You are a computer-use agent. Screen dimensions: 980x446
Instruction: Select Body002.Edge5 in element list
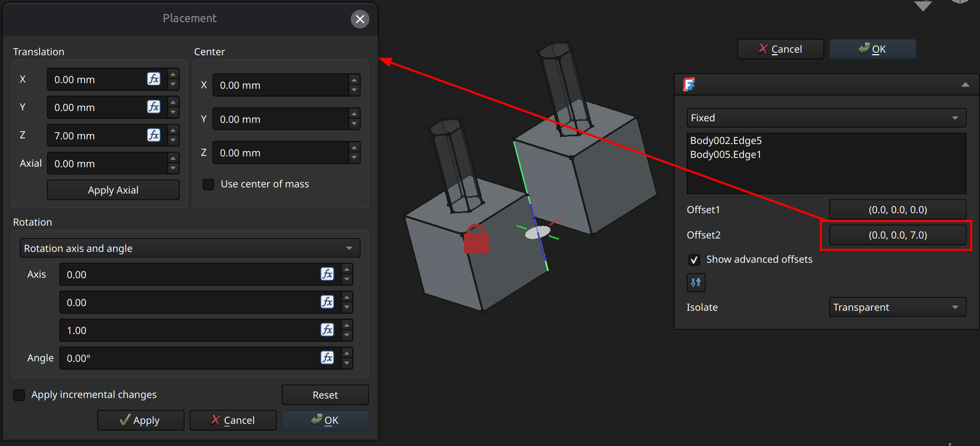click(x=726, y=140)
